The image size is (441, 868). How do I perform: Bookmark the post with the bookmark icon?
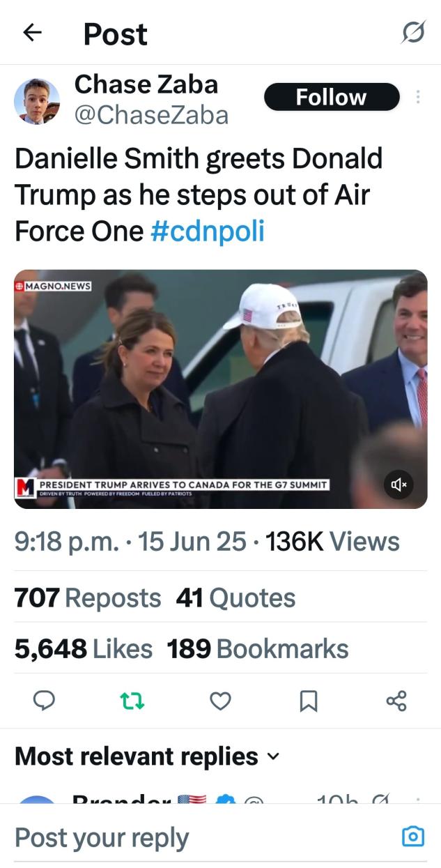[x=308, y=701]
